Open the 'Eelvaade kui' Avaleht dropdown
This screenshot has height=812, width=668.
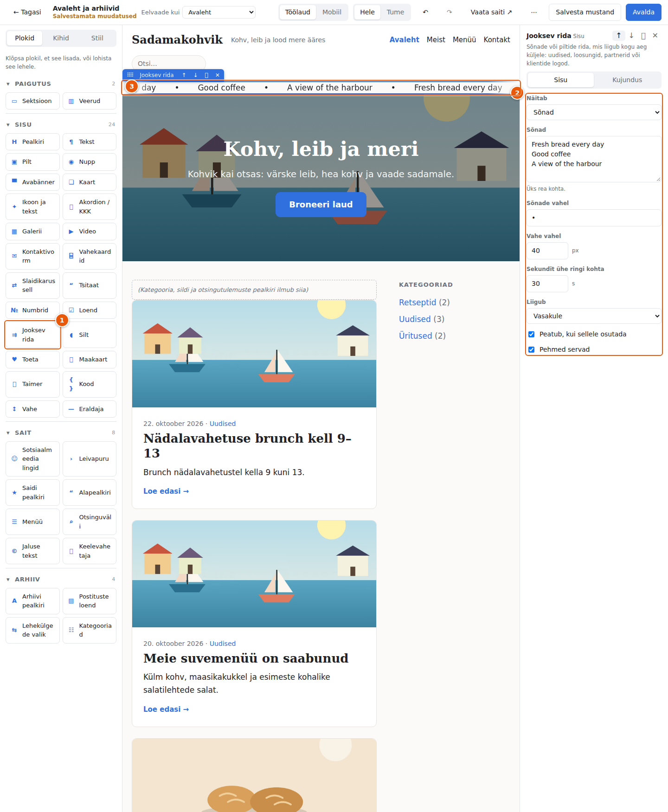pyautogui.click(x=219, y=12)
